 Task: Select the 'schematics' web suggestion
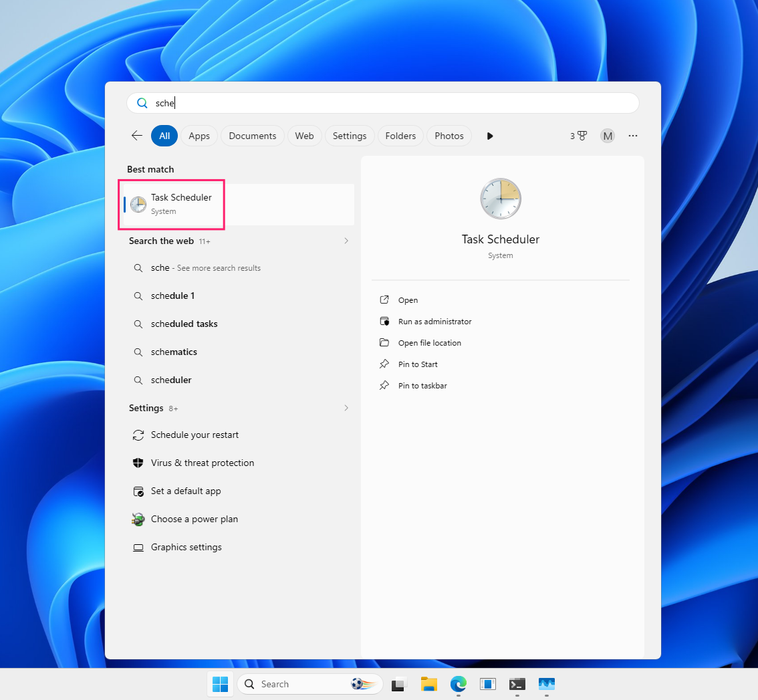tap(239, 352)
